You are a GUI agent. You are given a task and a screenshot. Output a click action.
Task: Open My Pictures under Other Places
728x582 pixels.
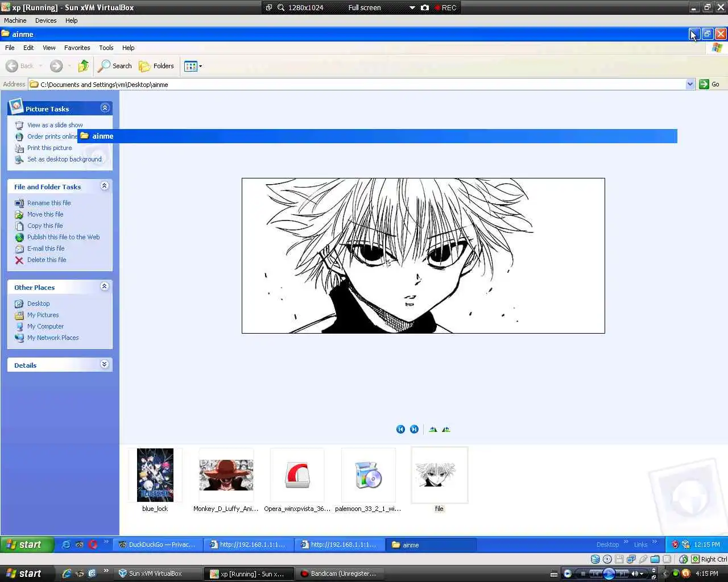43,315
